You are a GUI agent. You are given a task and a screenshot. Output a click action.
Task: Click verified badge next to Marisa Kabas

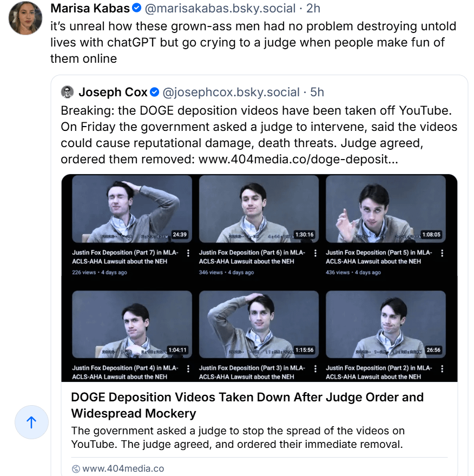point(137,9)
